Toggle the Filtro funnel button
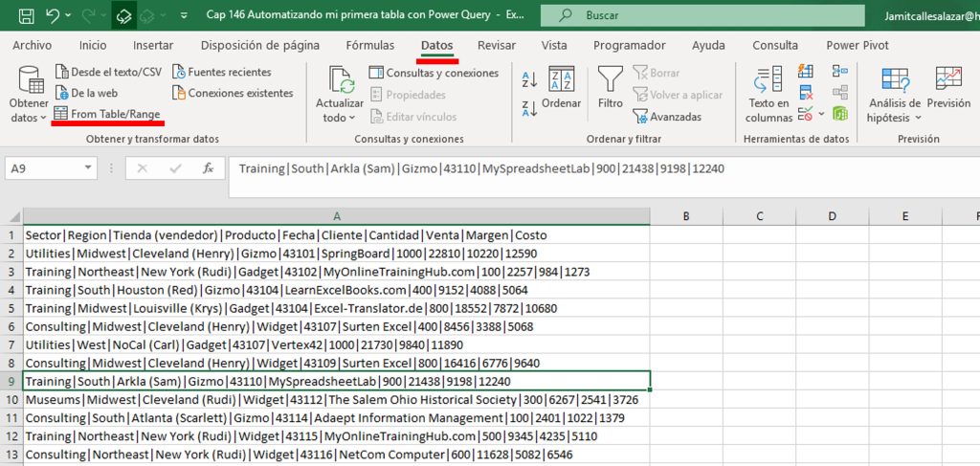This screenshot has height=466, width=980. pos(610,87)
